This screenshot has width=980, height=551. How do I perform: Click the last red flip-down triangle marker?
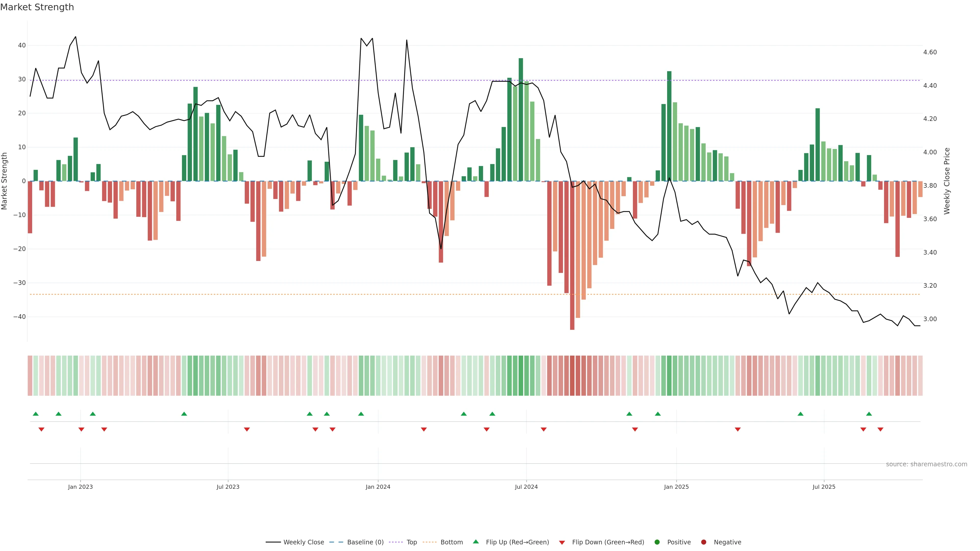tap(880, 429)
